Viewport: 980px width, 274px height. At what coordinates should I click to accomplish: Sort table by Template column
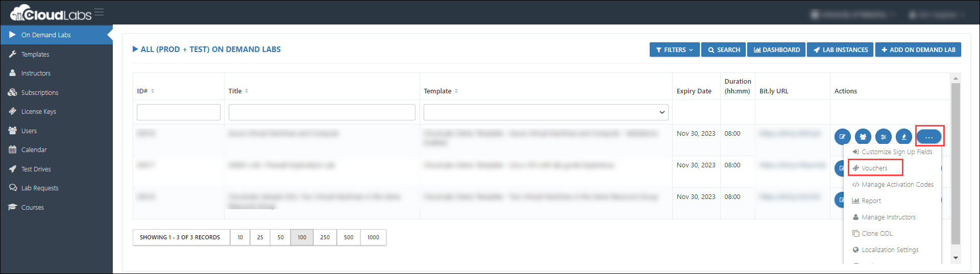point(440,91)
